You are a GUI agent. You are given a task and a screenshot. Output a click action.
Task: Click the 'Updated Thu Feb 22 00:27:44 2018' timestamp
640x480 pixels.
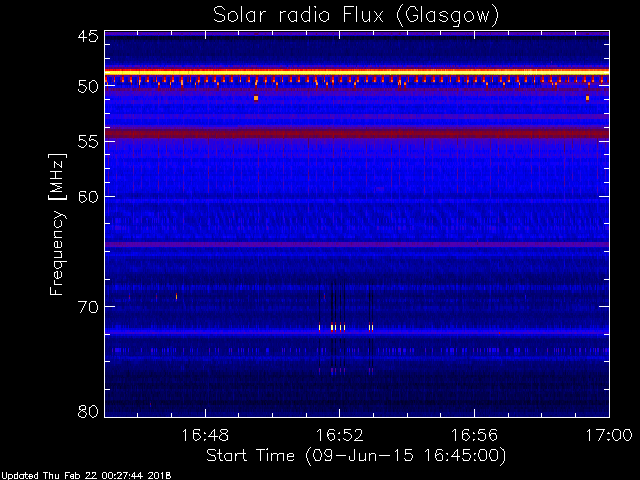tap(86, 476)
